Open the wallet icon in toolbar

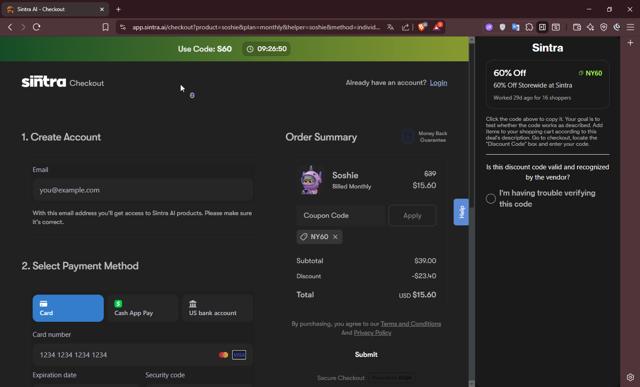click(577, 27)
